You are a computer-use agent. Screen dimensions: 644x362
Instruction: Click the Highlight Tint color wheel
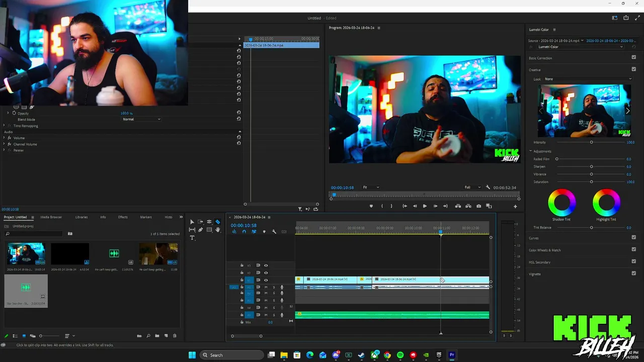click(606, 202)
